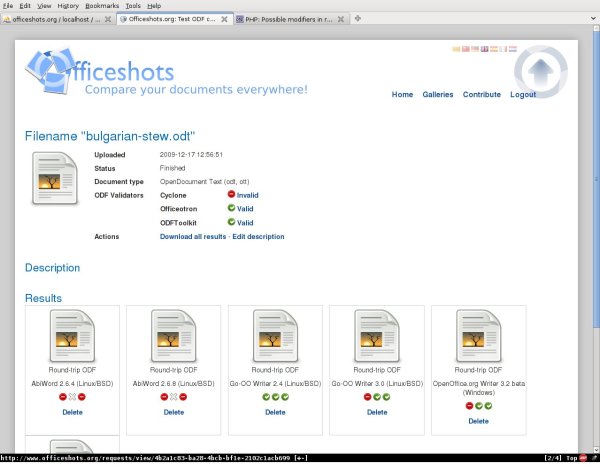Click last green check under OpenOffice.org Writer 3.2
This screenshot has width=600, height=471.
click(x=488, y=406)
